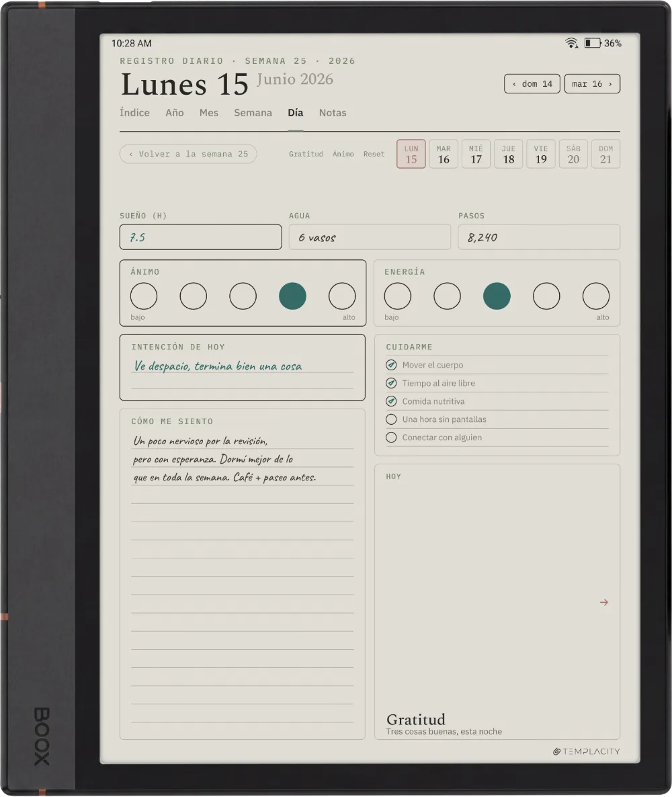Image resolution: width=672 pixels, height=797 pixels.
Task: Uncheck Mover el cuerpo
Action: (x=391, y=365)
